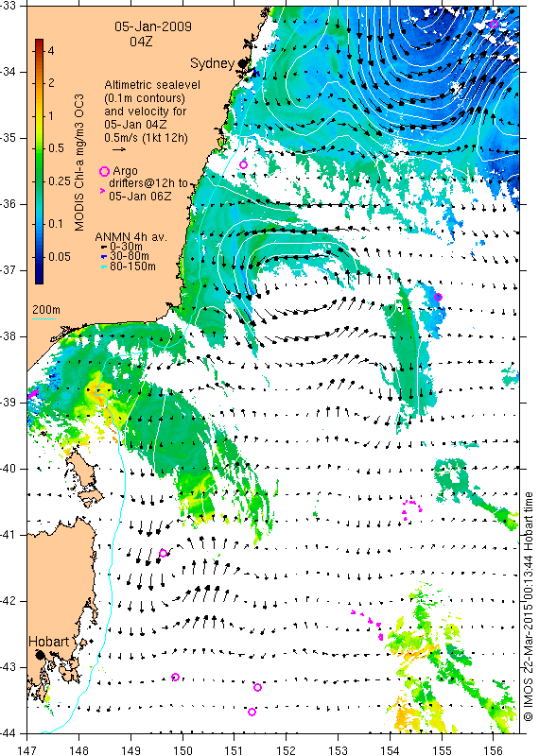The image size is (539, 756).
Task: Click the red top of the chlorophyll color bar
Action: 39,43
